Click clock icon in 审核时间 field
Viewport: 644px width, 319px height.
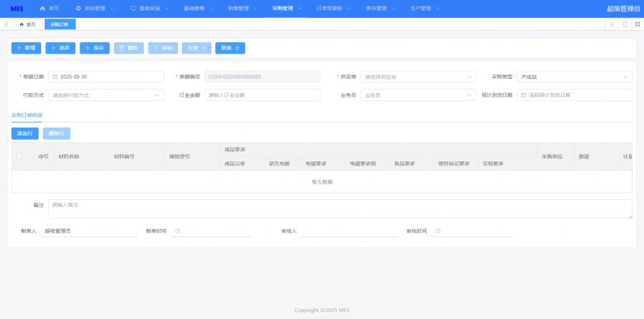(x=437, y=231)
